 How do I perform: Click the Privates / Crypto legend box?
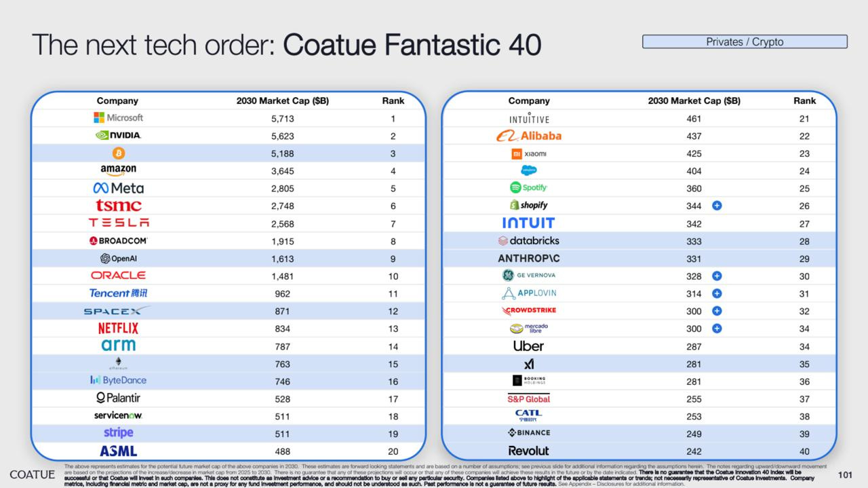tap(745, 42)
